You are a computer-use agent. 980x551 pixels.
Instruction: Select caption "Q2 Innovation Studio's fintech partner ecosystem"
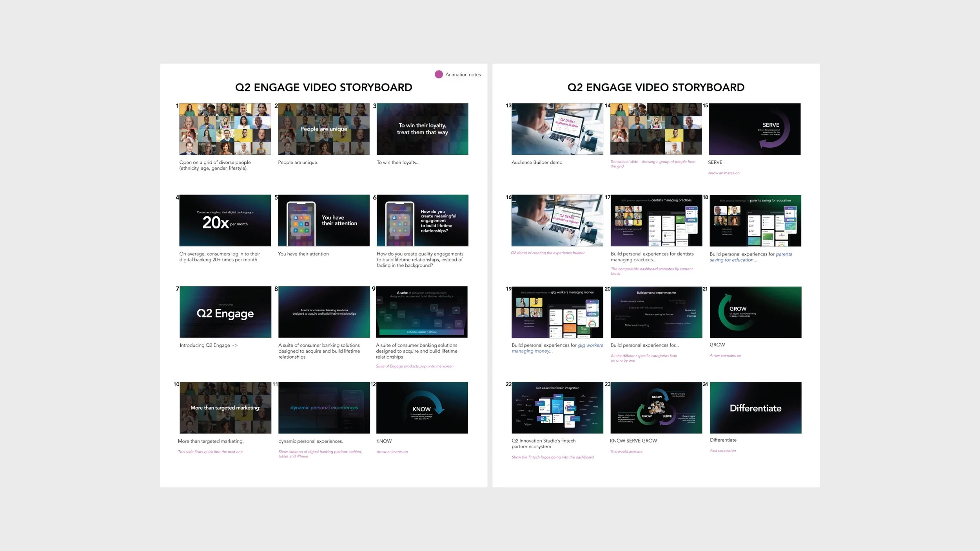(x=543, y=444)
